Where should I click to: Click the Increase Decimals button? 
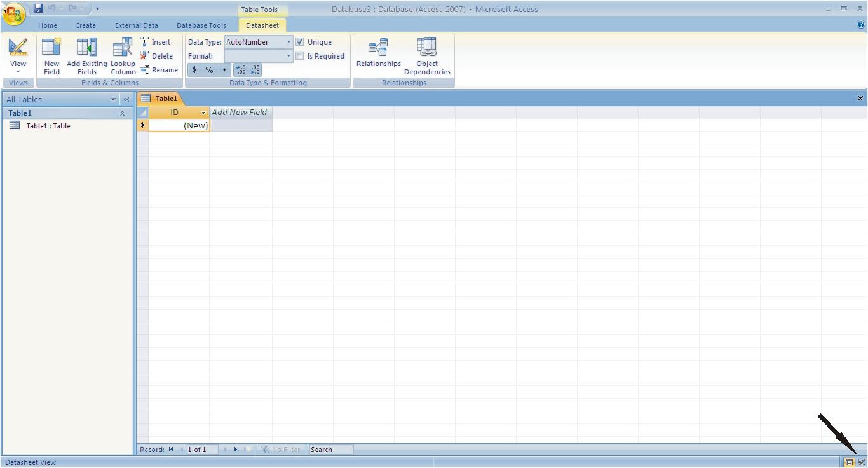click(x=241, y=70)
